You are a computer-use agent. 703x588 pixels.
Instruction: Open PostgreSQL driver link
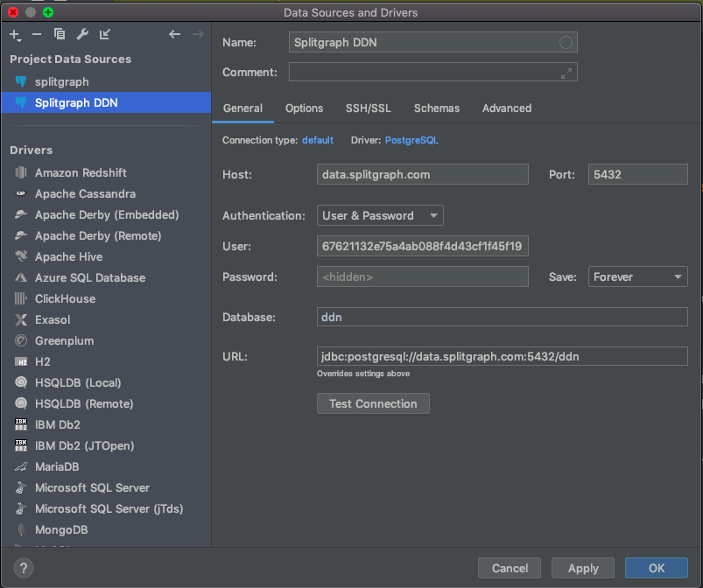click(411, 140)
